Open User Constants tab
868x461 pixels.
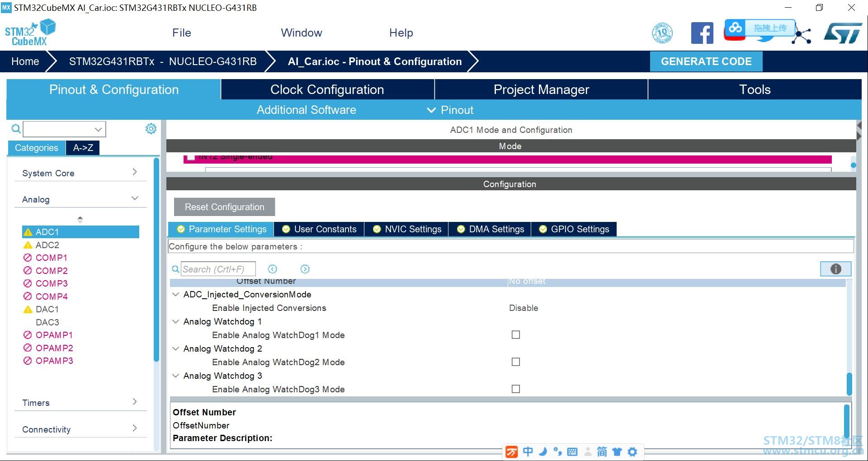point(319,229)
